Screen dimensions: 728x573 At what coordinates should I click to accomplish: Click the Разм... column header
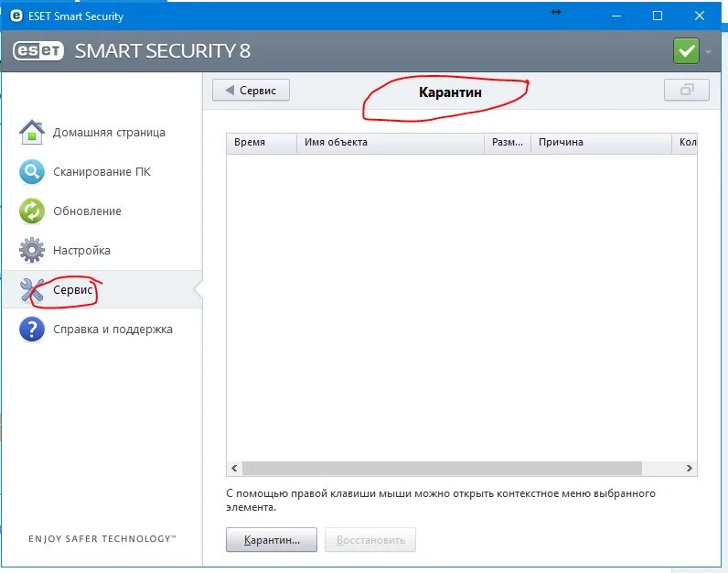coord(508,143)
